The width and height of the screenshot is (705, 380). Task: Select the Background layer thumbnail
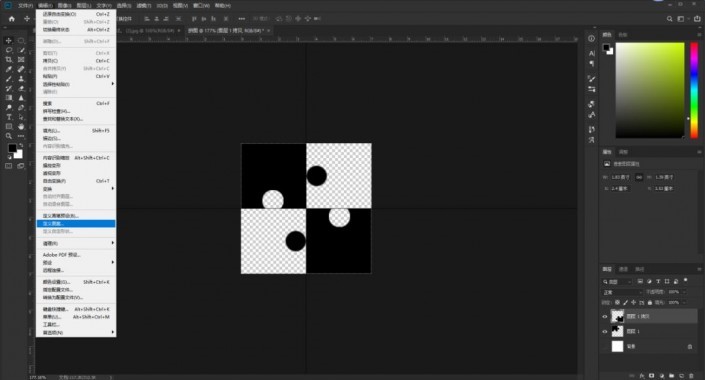617,346
